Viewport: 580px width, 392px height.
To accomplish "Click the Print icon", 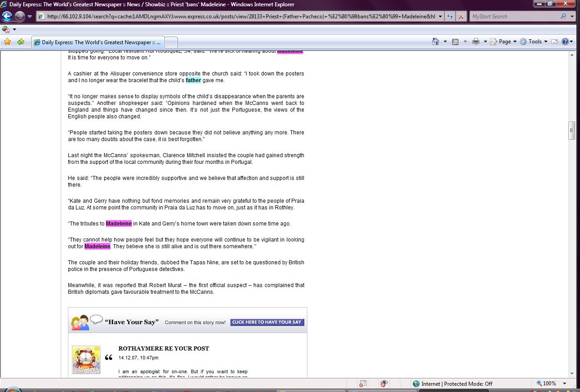I will pyautogui.click(x=475, y=42).
